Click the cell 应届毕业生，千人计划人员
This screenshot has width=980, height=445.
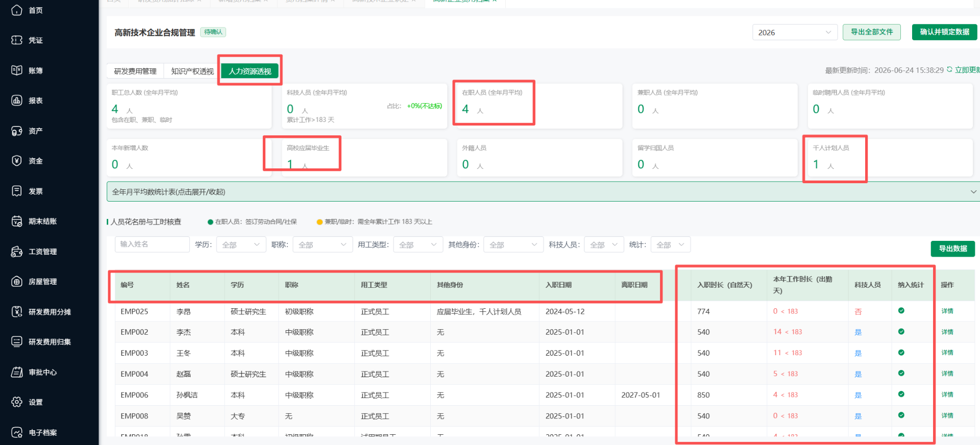[479, 311]
